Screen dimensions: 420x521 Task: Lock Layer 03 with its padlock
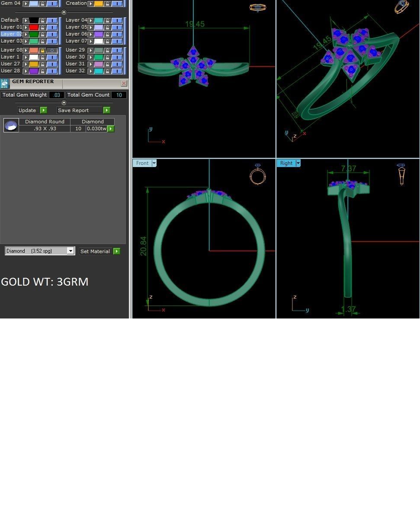point(42,41)
